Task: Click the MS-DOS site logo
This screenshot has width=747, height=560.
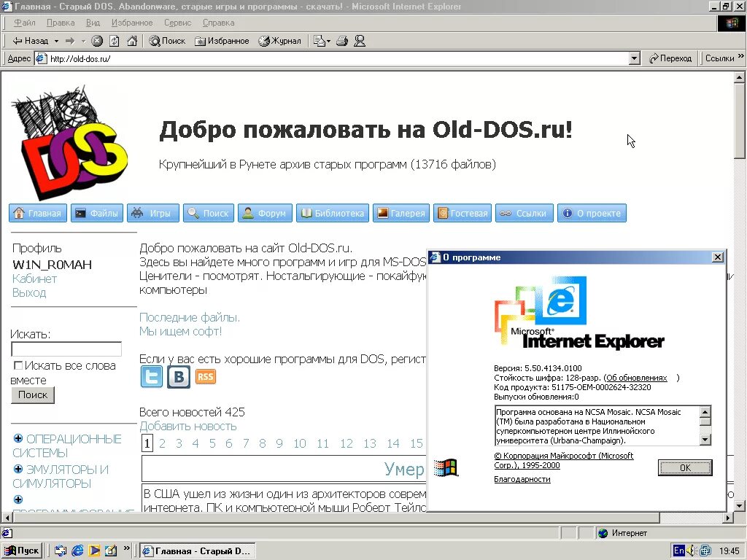Action: 69,142
